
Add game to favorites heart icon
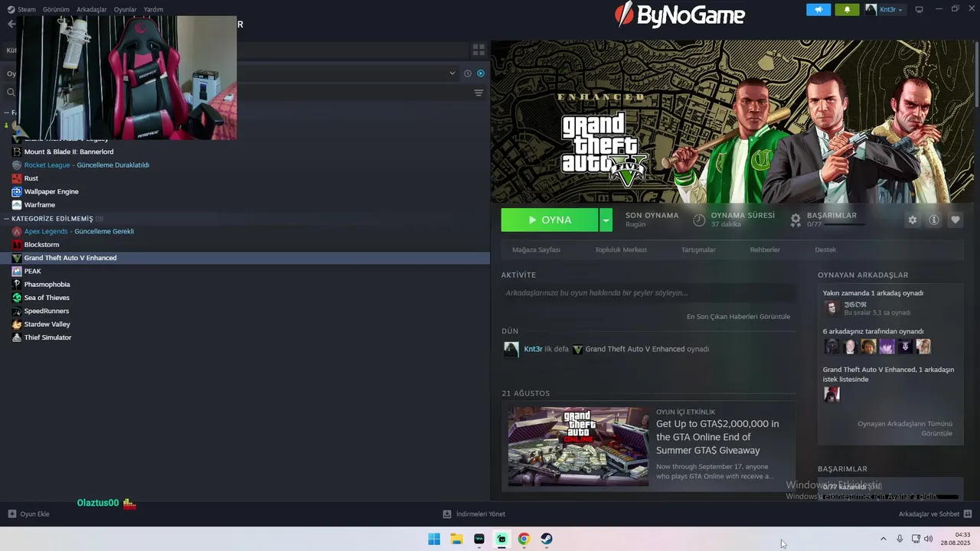point(955,220)
